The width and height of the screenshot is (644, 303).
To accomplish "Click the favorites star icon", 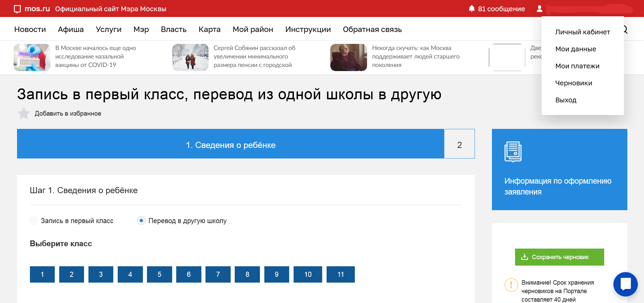I will (x=24, y=113).
